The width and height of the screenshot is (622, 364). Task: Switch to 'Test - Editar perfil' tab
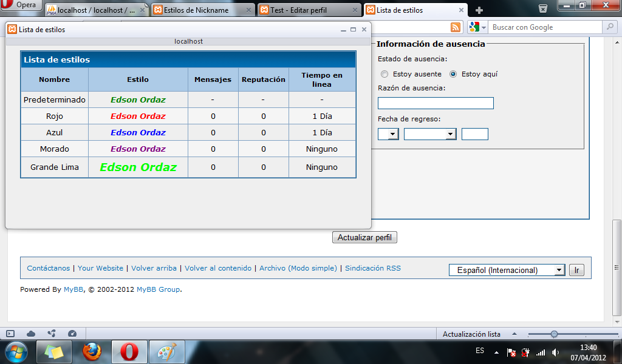pos(309,10)
